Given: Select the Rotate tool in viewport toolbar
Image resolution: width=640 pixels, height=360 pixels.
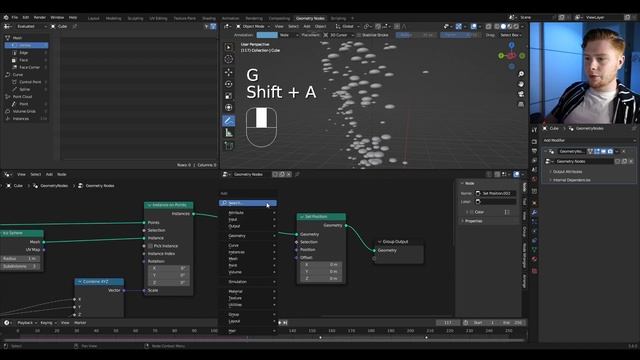Looking at the screenshot, I should point(229,84).
